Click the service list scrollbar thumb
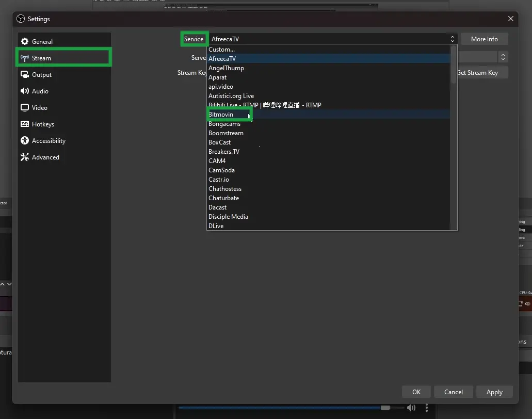This screenshot has width=532, height=419. coord(454,65)
